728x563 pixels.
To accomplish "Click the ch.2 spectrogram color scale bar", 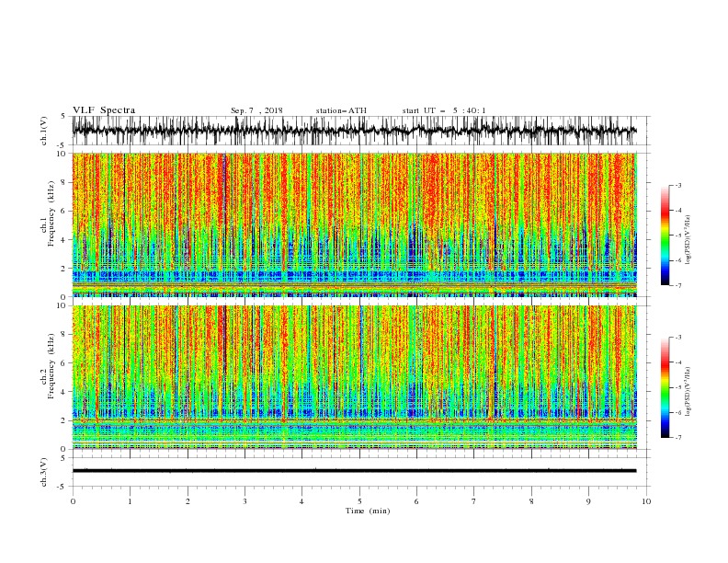I will [665, 387].
